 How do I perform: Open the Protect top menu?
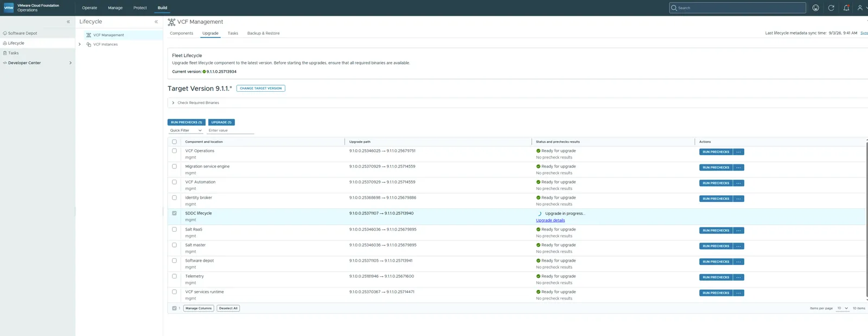[x=140, y=8]
